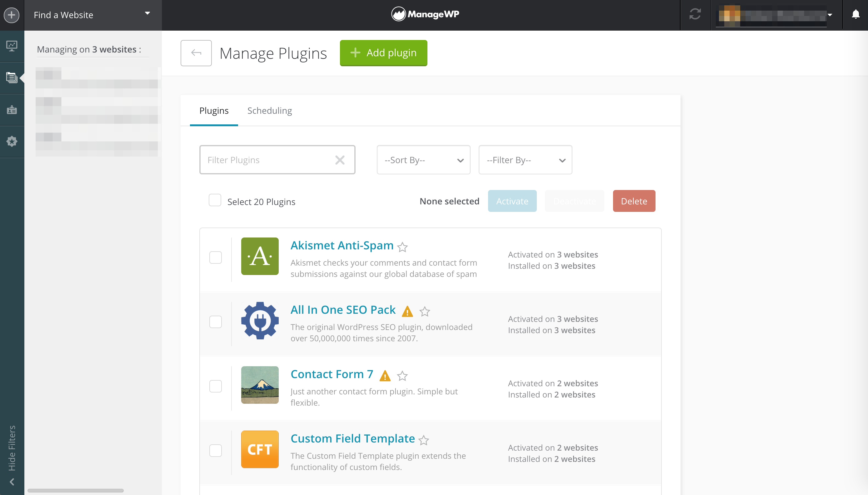This screenshot has width=868, height=495.
Task: Open the Find a Website dropdown
Action: 93,15
